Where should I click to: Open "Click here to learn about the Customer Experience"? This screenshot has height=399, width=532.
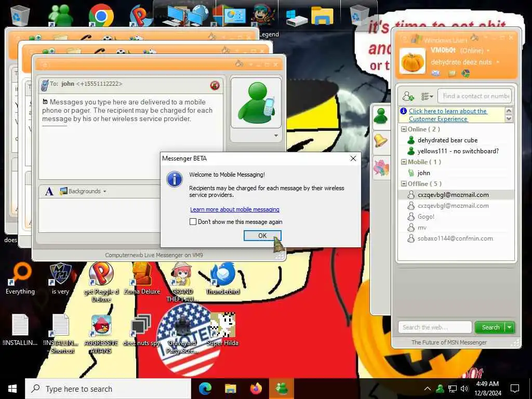click(448, 115)
